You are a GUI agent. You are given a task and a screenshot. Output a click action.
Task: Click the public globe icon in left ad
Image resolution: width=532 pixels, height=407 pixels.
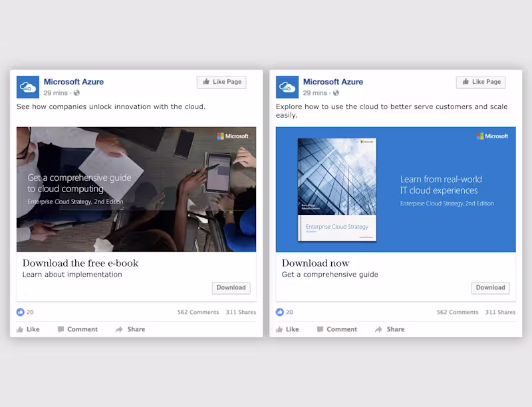pyautogui.click(x=76, y=93)
